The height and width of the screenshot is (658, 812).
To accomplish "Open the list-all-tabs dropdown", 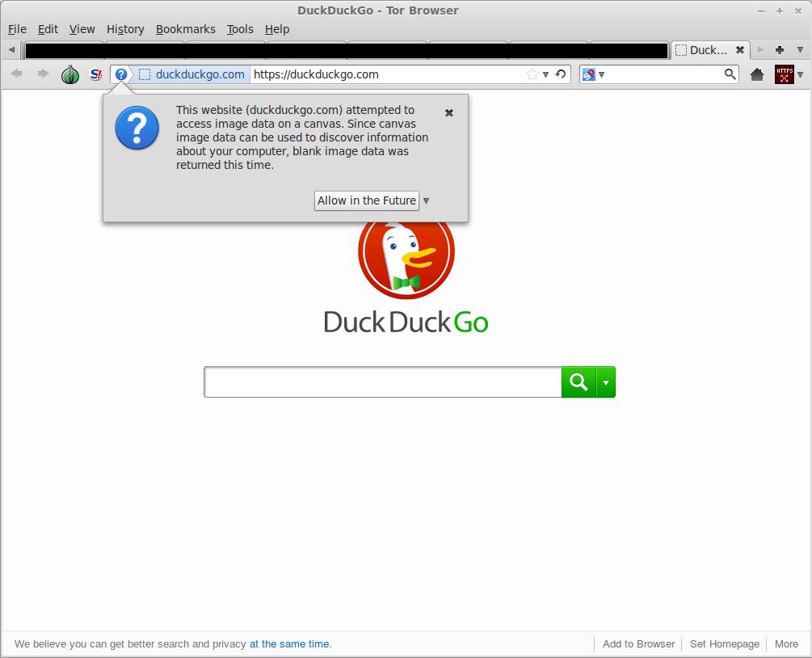I will [x=800, y=50].
